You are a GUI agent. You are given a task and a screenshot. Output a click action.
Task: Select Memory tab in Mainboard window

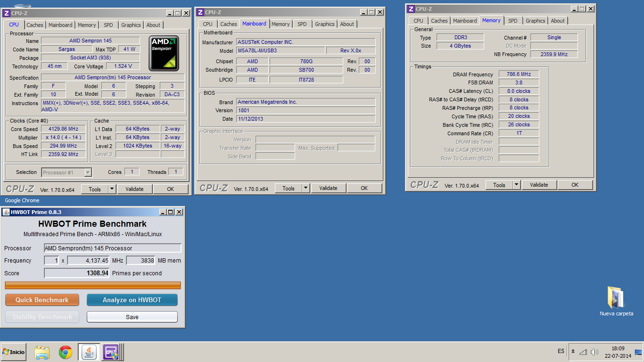point(281,24)
